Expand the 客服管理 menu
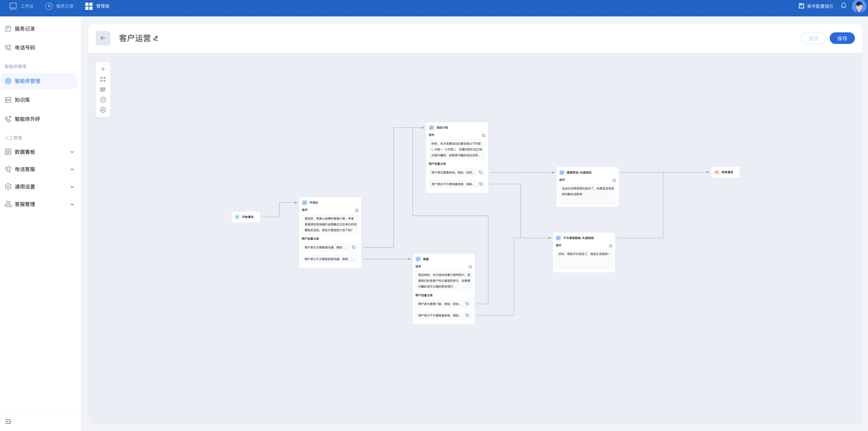Image resolution: width=868 pixels, height=431 pixels. [72, 204]
